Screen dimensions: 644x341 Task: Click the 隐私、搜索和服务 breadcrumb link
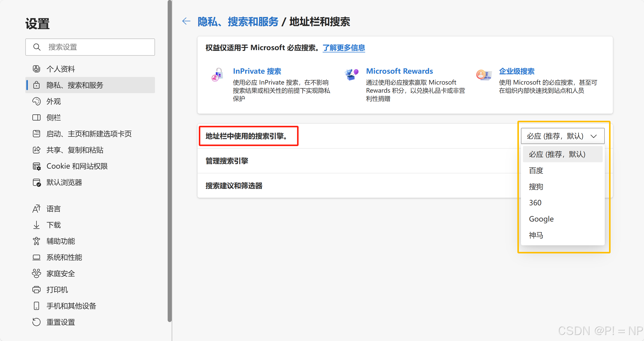(238, 22)
